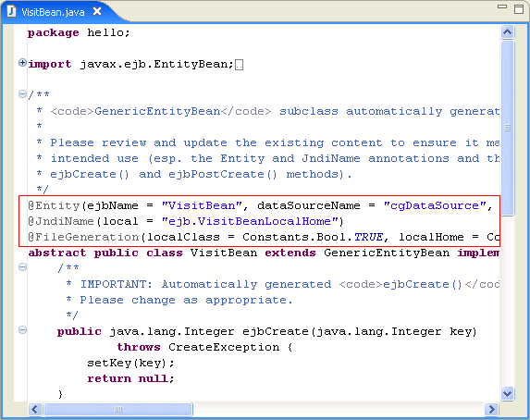
Task: Minimize the editor pane
Action: point(502,6)
